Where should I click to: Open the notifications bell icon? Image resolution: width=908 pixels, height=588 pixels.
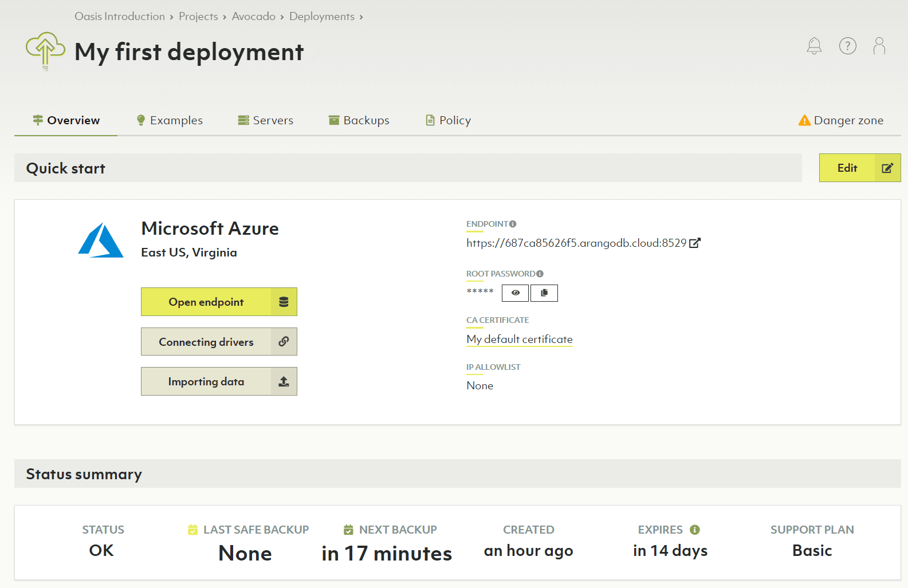(x=814, y=46)
